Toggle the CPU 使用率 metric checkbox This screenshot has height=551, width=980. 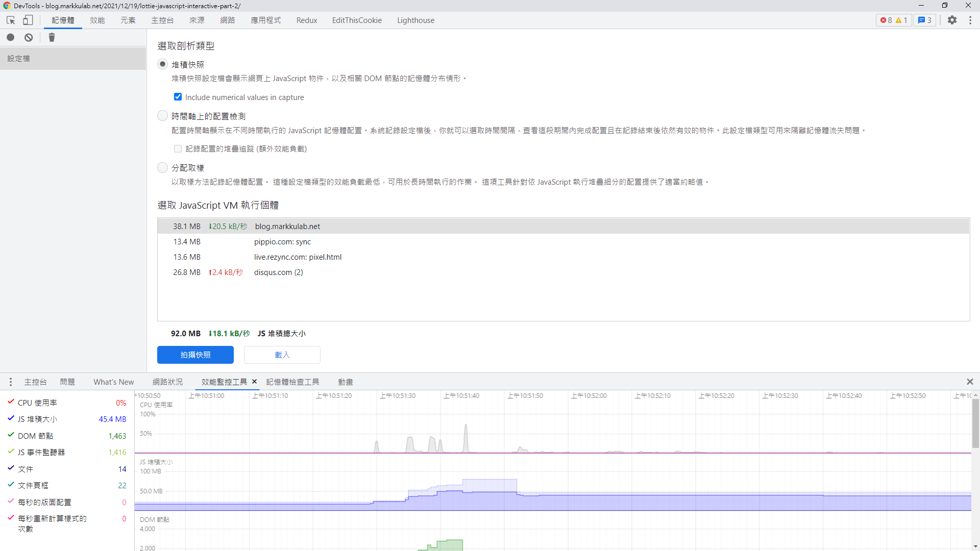tap(11, 402)
